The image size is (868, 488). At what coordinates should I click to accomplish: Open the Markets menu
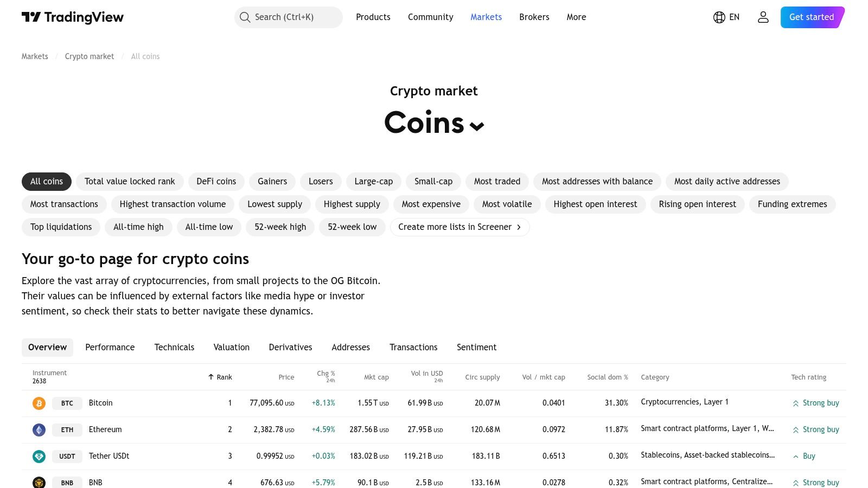click(x=486, y=17)
